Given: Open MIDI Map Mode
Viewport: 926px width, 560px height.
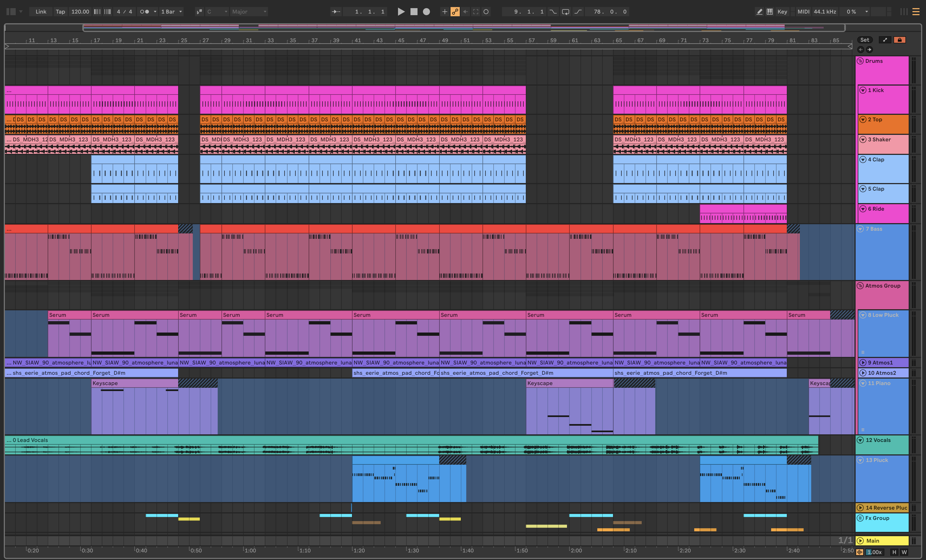Looking at the screenshot, I should pyautogui.click(x=803, y=12).
